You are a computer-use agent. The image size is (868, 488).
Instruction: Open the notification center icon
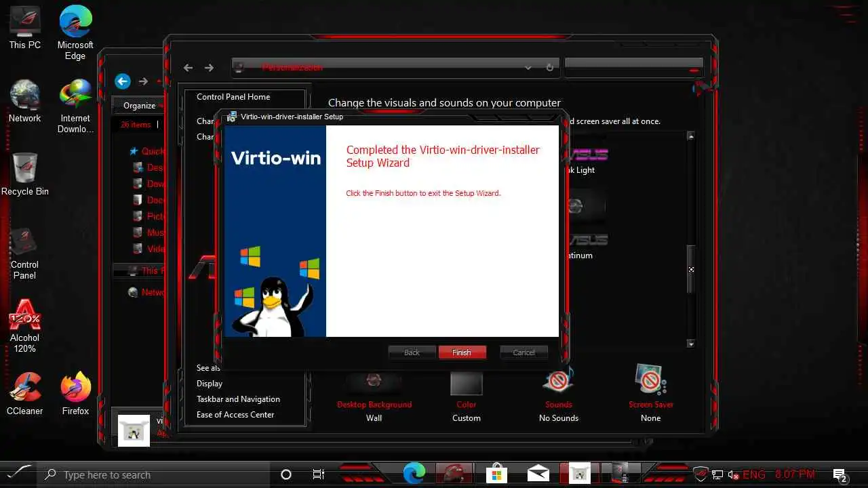(x=840, y=475)
